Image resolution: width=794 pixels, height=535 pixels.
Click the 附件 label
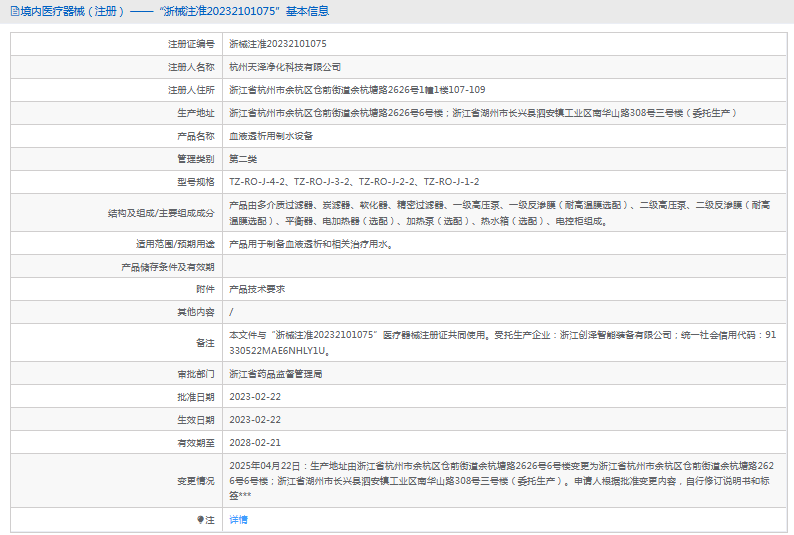pos(205,289)
